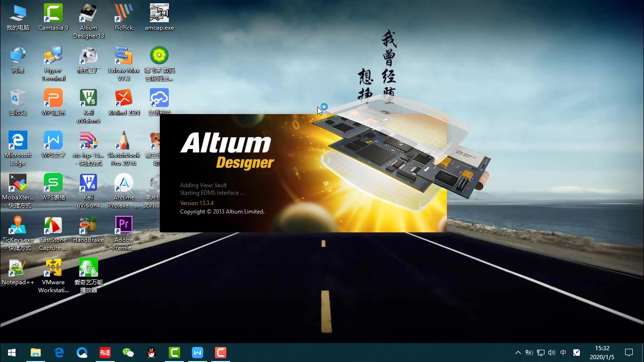
Task: Open network status tray icon
Action: coord(541,353)
